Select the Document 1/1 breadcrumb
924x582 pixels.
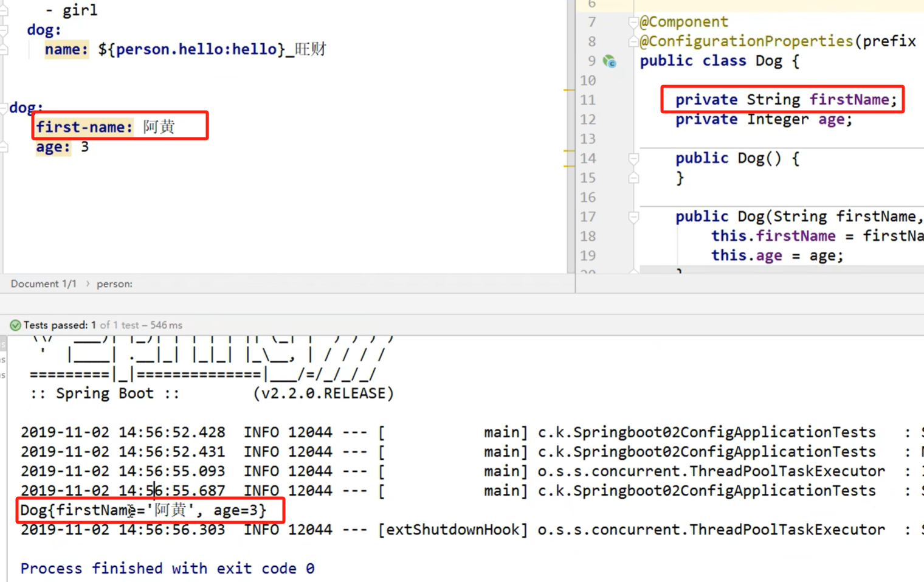pos(43,283)
